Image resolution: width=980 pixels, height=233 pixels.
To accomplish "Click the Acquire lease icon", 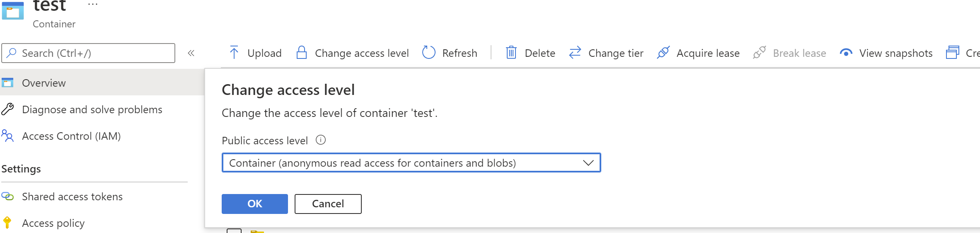I will (663, 53).
